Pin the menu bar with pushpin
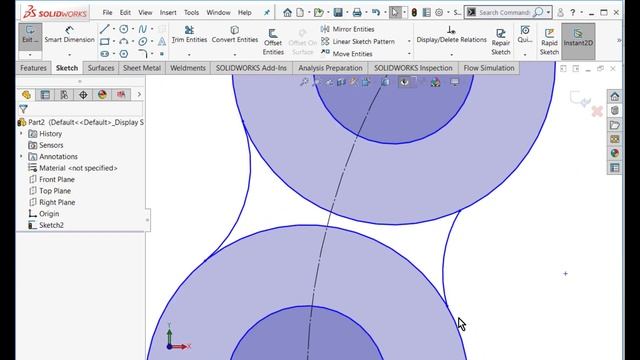 coord(267,13)
